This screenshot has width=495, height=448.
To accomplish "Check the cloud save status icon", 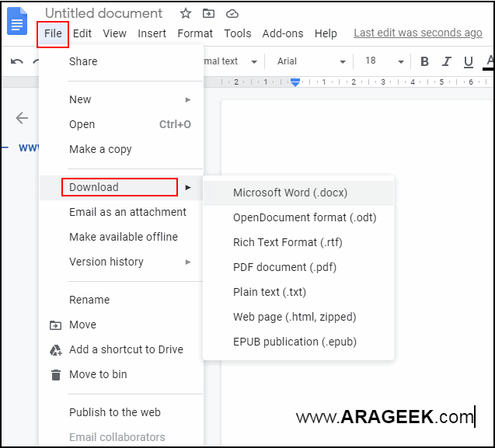I will pos(232,13).
